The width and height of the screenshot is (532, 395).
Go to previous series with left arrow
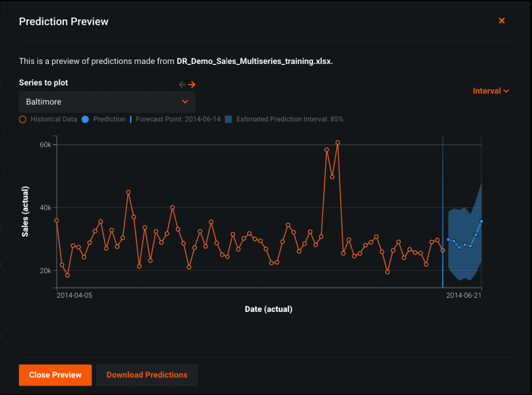(x=182, y=85)
